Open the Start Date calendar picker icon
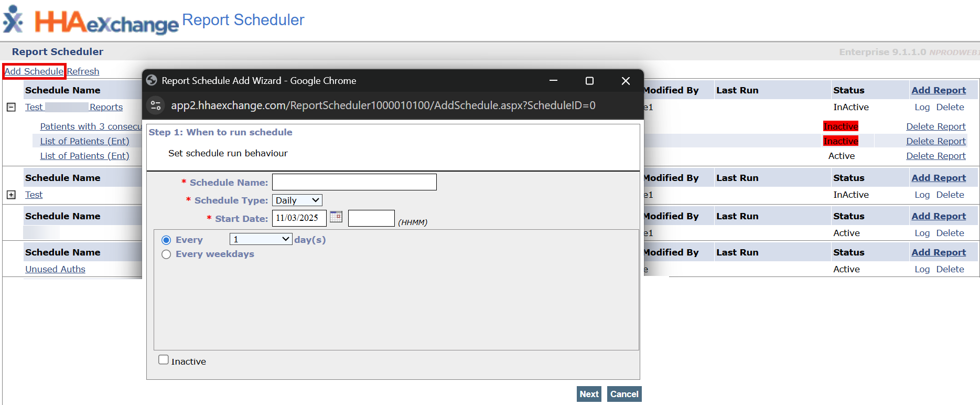This screenshot has height=405, width=980. point(336,217)
